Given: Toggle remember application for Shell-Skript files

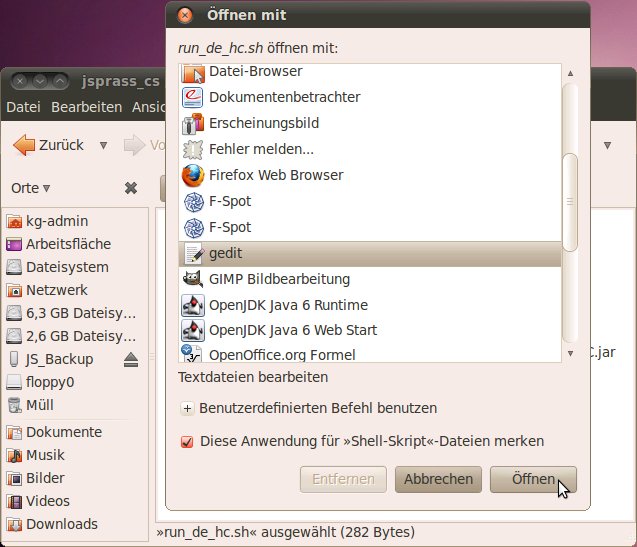Looking at the screenshot, I should pos(187,441).
